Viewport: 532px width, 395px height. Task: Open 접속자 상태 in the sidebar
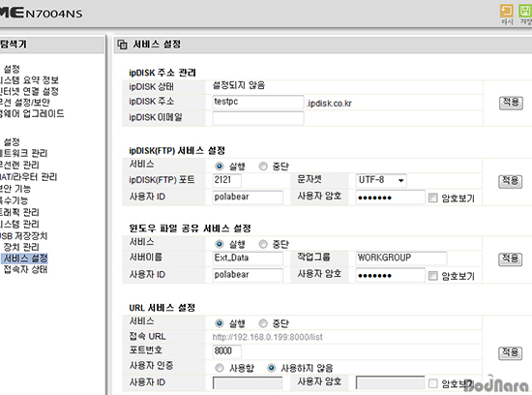pyautogui.click(x=25, y=269)
